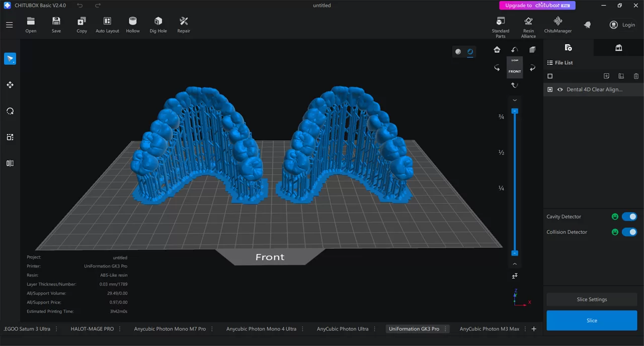This screenshot has width=644, height=346.
Task: Expand the chevron below the rotation controls
Action: click(x=514, y=100)
